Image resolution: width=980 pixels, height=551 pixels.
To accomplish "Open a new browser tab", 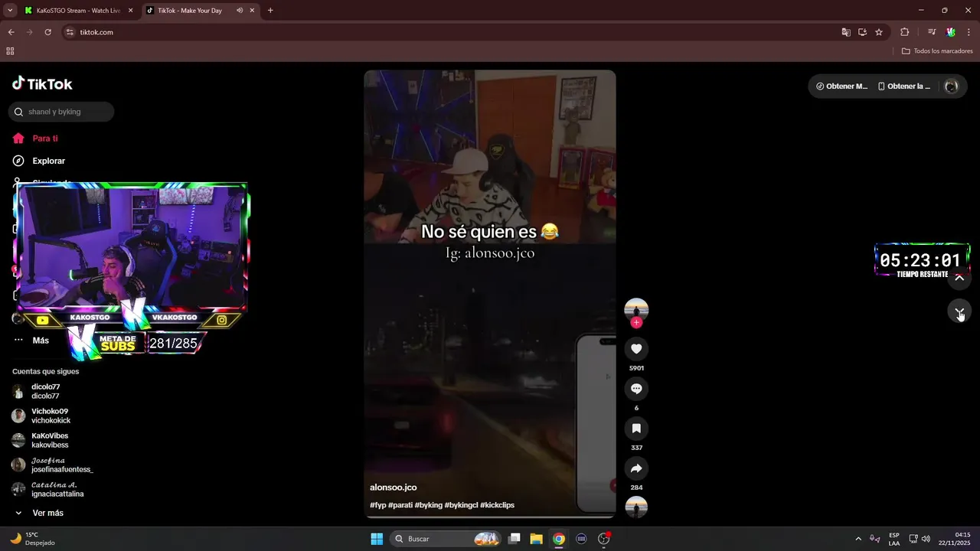I will [x=270, y=11].
